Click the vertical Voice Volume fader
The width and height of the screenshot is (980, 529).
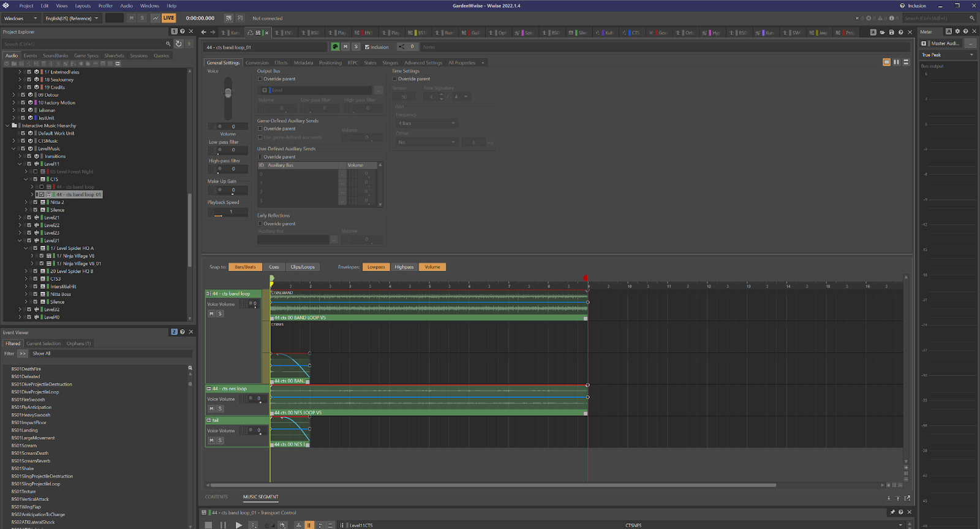coord(228,93)
